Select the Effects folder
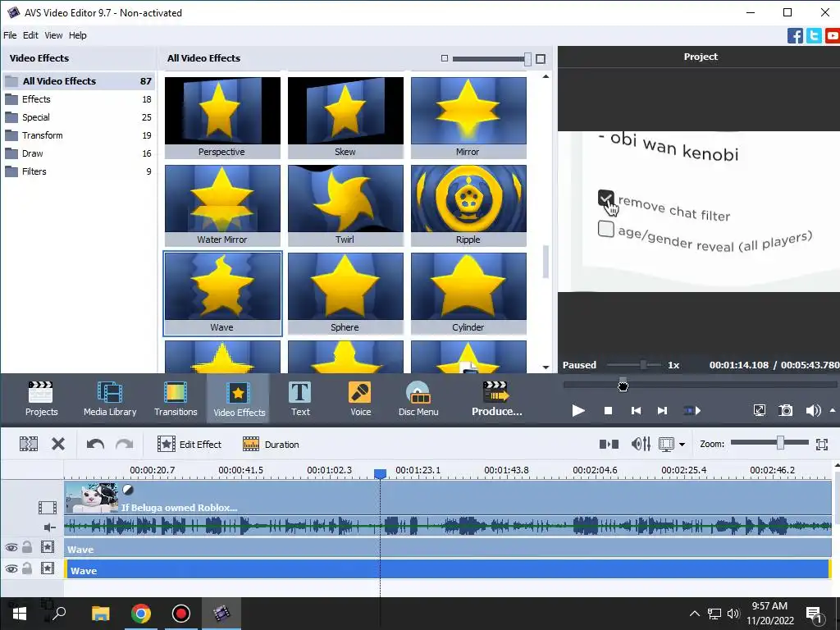 pos(79,99)
